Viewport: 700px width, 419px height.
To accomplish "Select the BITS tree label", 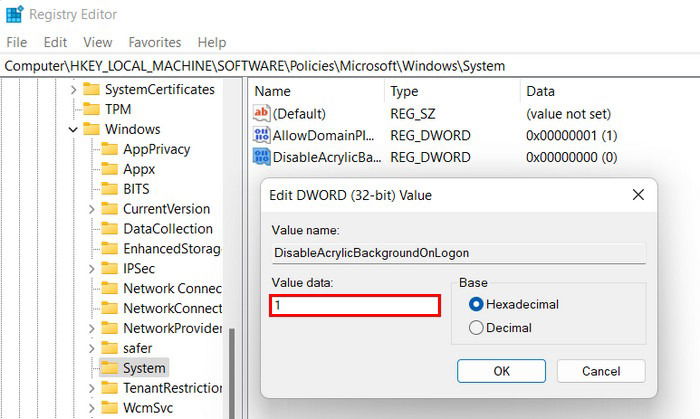I will coord(136,189).
